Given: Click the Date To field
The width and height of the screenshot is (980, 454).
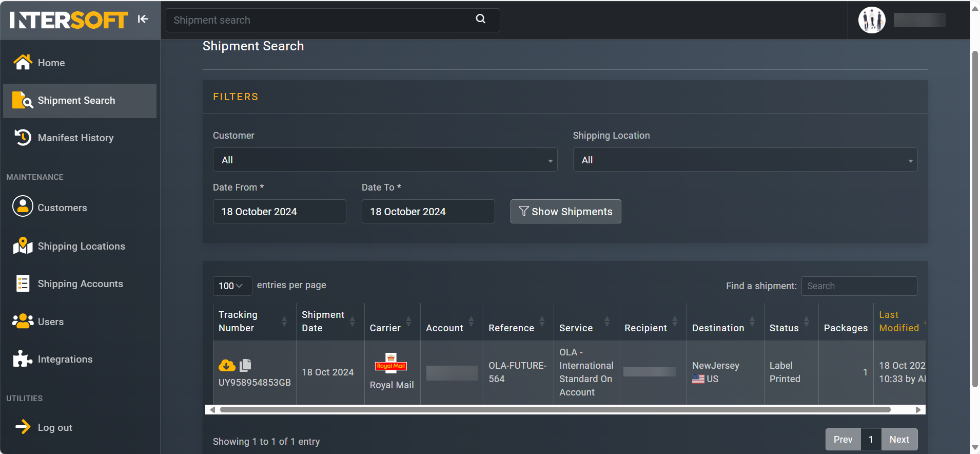Looking at the screenshot, I should click(x=428, y=212).
